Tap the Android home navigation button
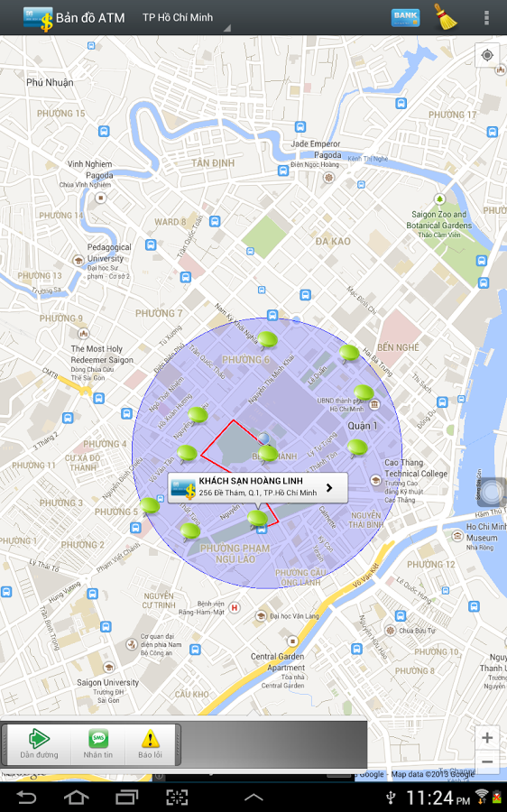This screenshot has height=812, width=507. coord(76,798)
